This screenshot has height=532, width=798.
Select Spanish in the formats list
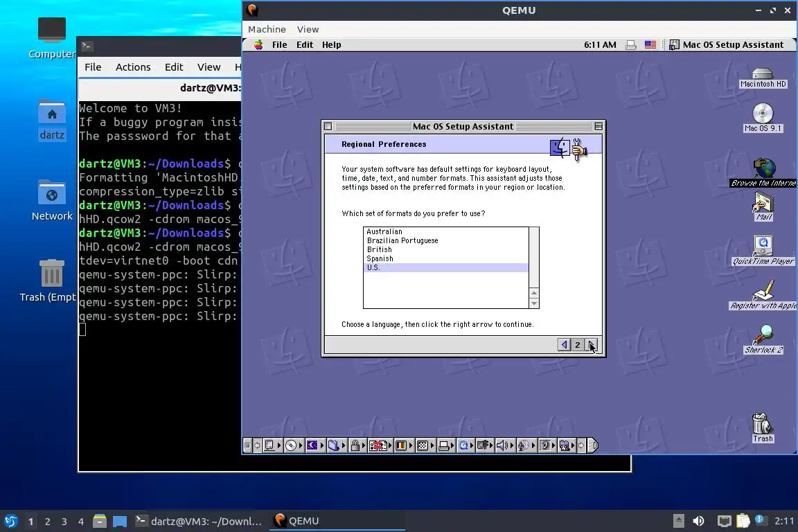click(446, 258)
